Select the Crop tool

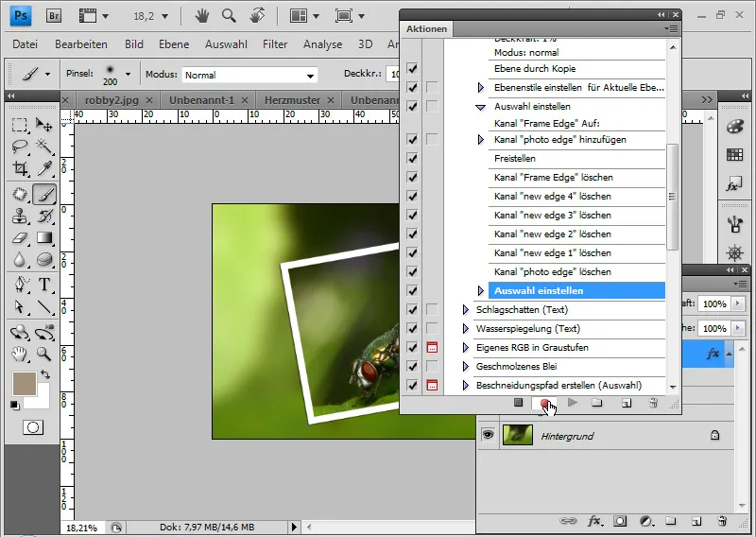click(19, 168)
